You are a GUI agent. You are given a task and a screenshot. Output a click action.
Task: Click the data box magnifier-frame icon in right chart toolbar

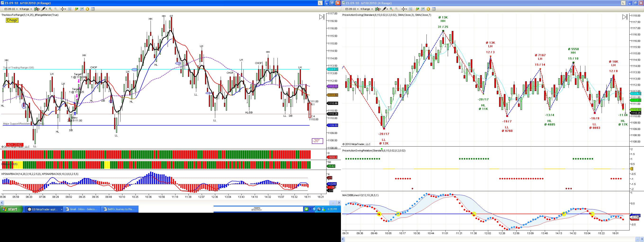[x=411, y=9]
